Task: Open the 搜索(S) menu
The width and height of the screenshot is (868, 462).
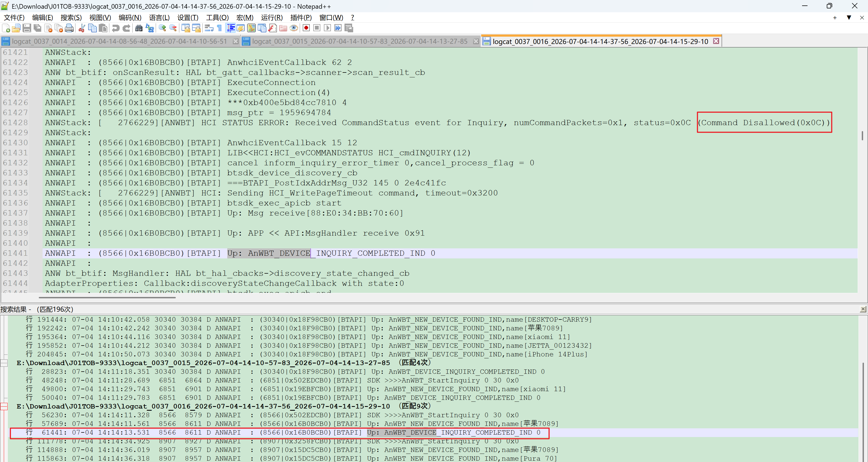Action: [71, 18]
